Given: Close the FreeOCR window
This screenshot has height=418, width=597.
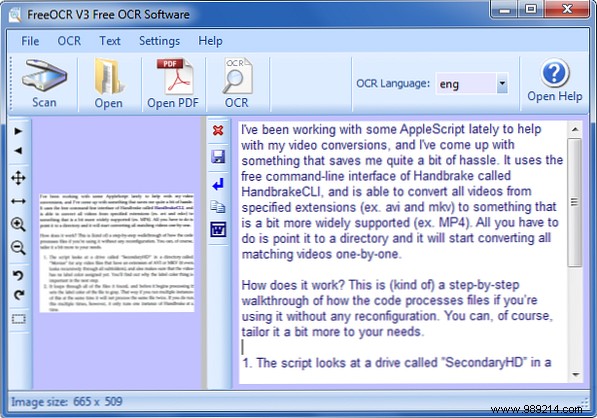Looking at the screenshot, I should point(567,9).
